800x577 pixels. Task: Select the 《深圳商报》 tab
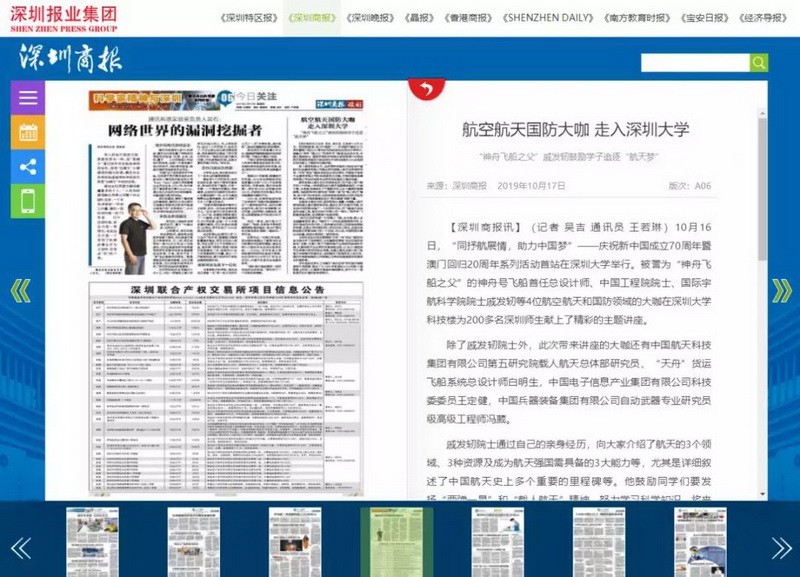[x=312, y=18]
